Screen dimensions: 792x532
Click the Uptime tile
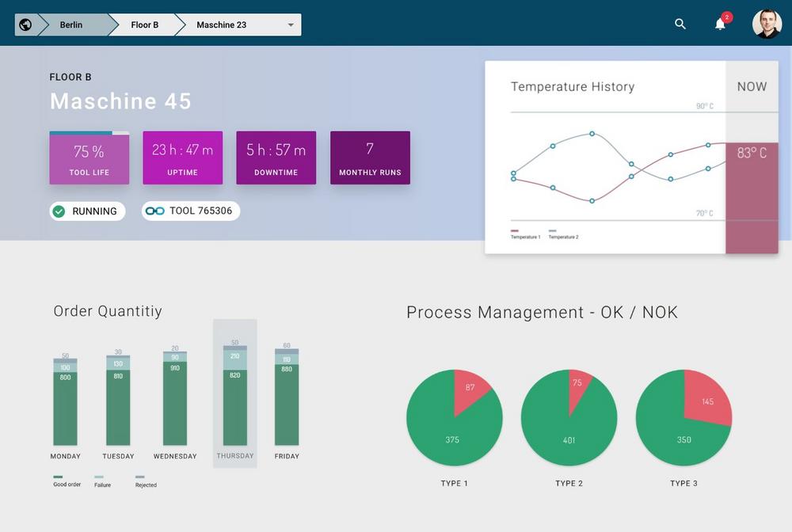point(182,158)
